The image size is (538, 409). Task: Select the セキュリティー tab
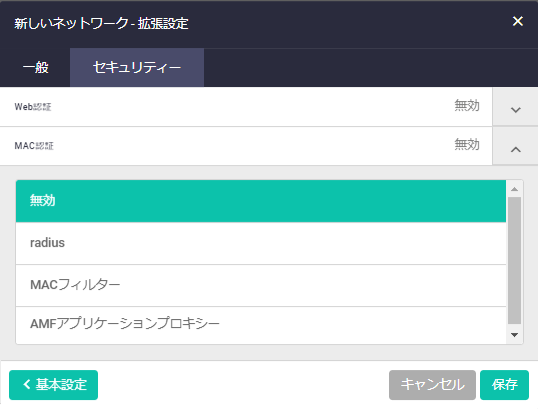point(137,67)
